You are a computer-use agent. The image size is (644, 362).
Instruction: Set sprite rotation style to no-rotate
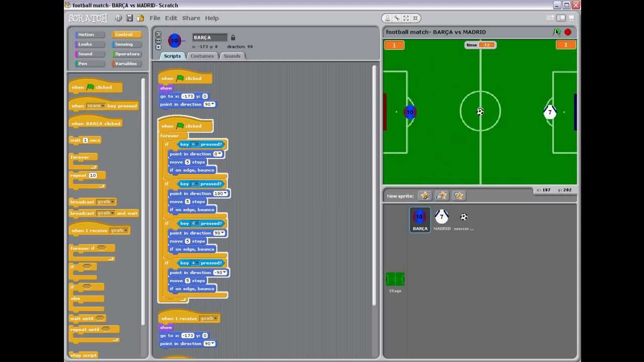point(159,47)
